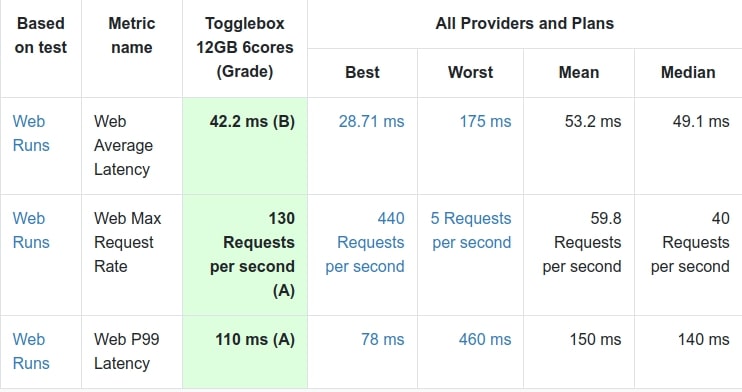Click the All Providers and Plans header
This screenshot has width=742, height=392.
pos(524,23)
